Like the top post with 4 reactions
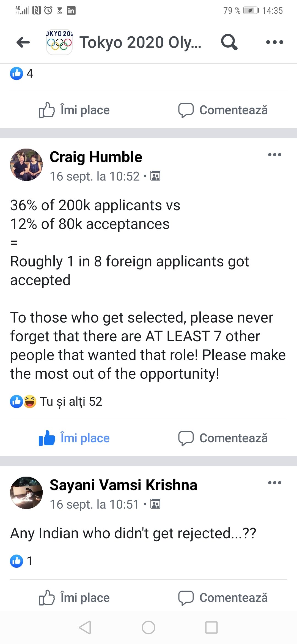The width and height of the screenshot is (297, 644). point(74,110)
